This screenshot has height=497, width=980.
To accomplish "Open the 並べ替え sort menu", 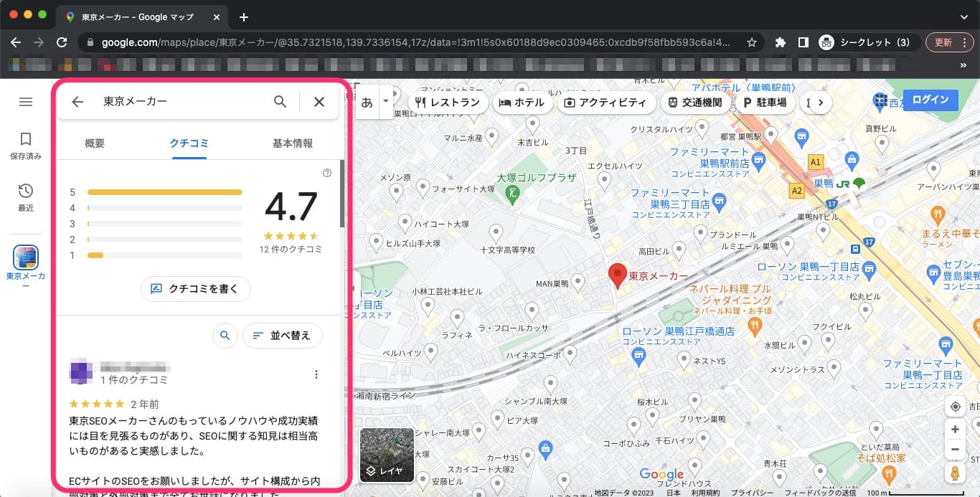I will [282, 335].
